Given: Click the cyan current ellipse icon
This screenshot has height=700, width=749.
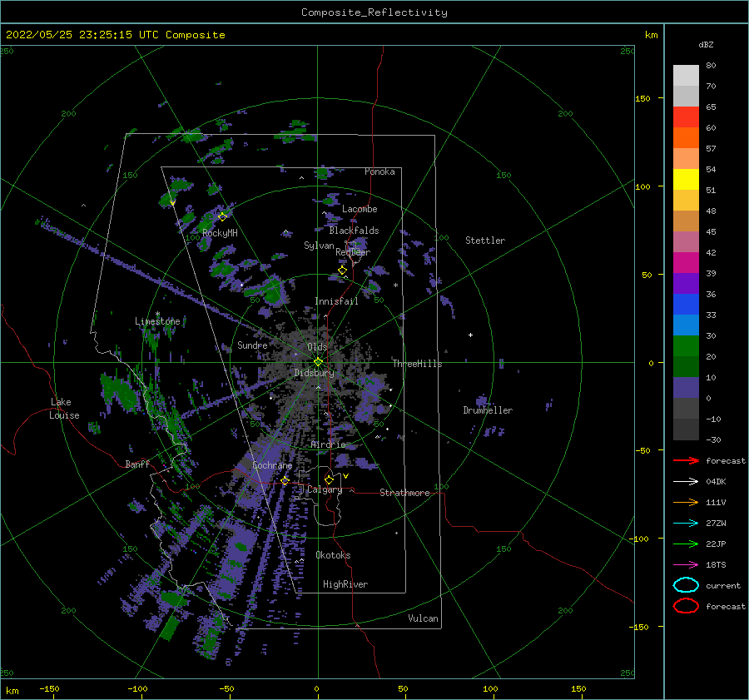Looking at the screenshot, I should click(x=686, y=585).
